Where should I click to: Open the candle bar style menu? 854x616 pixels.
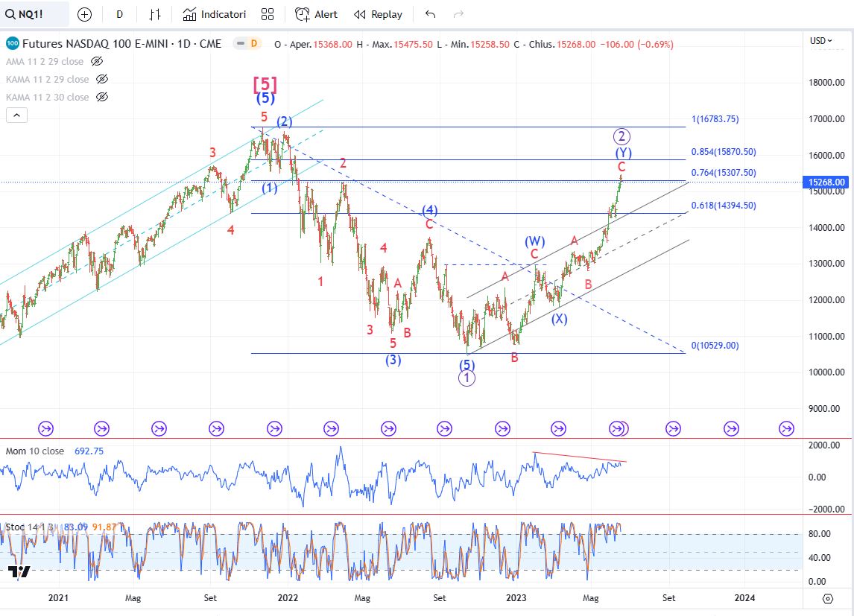[x=155, y=15]
